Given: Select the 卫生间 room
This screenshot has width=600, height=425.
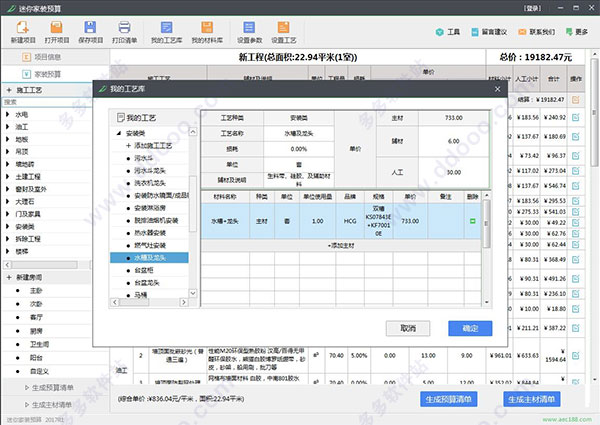Looking at the screenshot, I should (x=39, y=344).
